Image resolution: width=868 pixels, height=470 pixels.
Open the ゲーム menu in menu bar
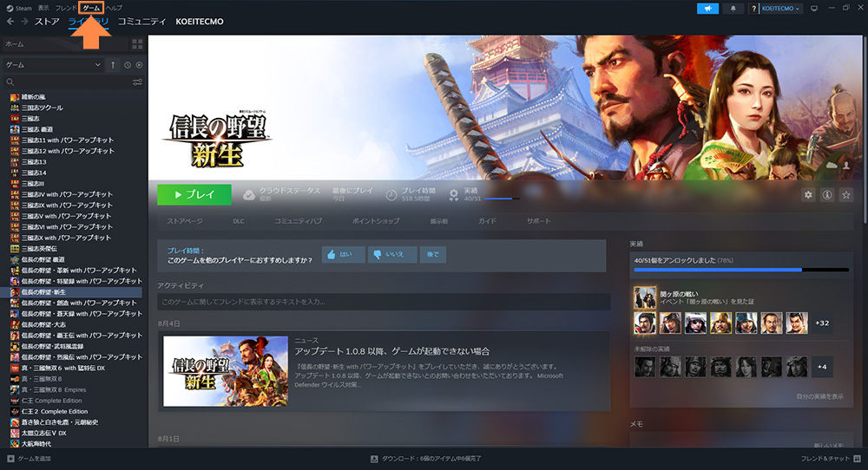click(91, 8)
